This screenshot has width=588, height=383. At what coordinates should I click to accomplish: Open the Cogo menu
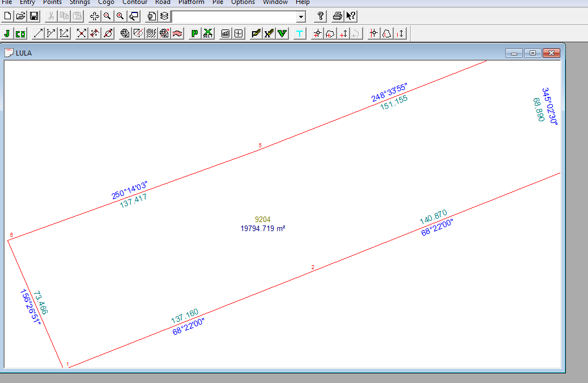(106, 2)
